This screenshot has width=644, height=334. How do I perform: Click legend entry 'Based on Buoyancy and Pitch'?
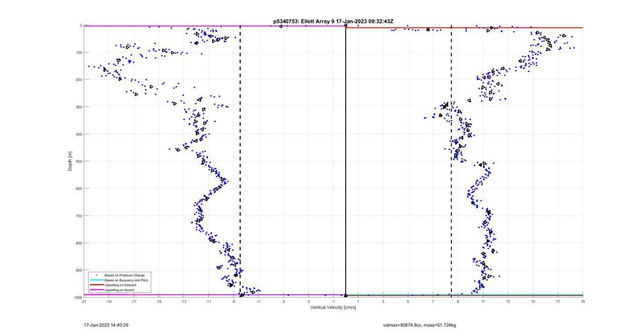126,280
